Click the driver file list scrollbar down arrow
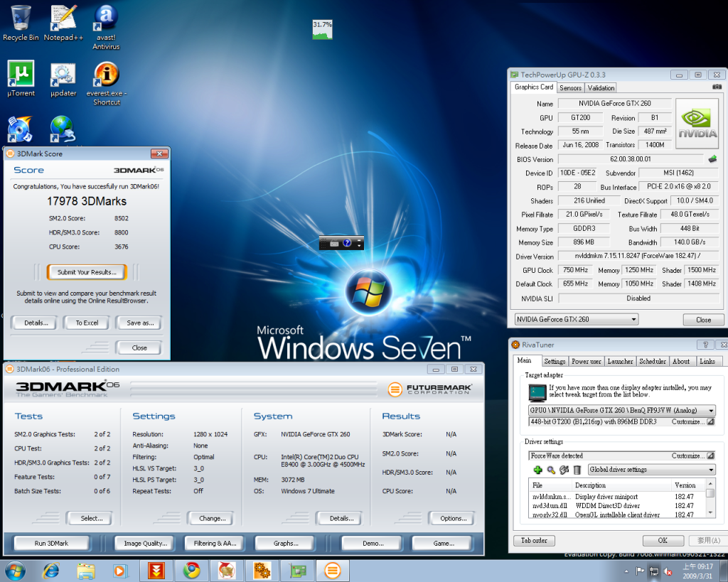 (710, 514)
